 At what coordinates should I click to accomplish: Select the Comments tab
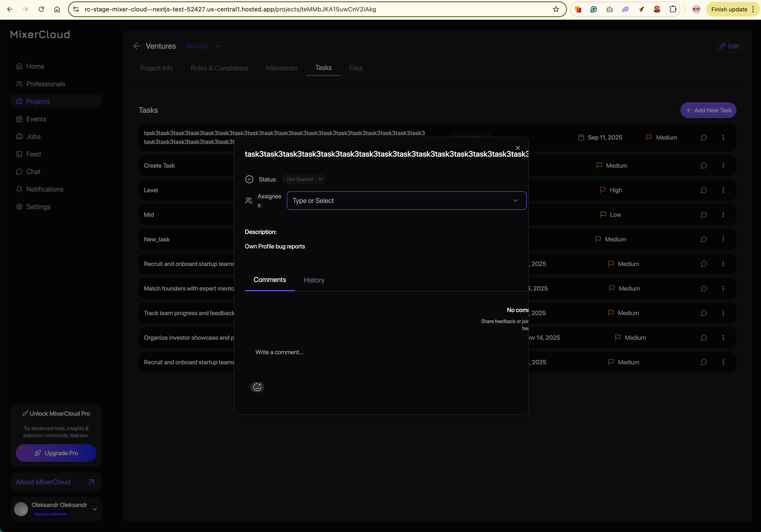(x=269, y=280)
